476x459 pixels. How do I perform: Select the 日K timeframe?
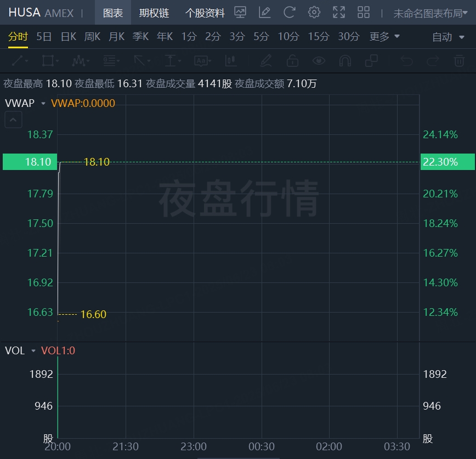coord(69,37)
